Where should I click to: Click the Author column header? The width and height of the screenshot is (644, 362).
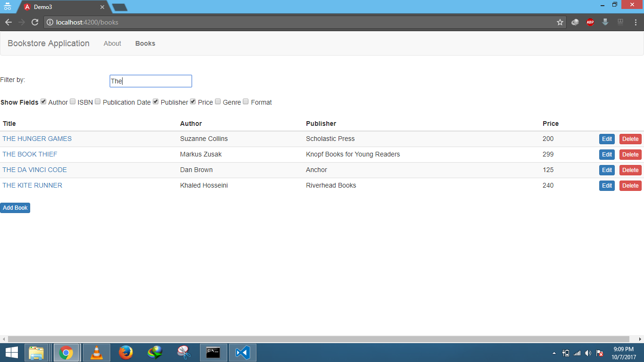pyautogui.click(x=191, y=123)
